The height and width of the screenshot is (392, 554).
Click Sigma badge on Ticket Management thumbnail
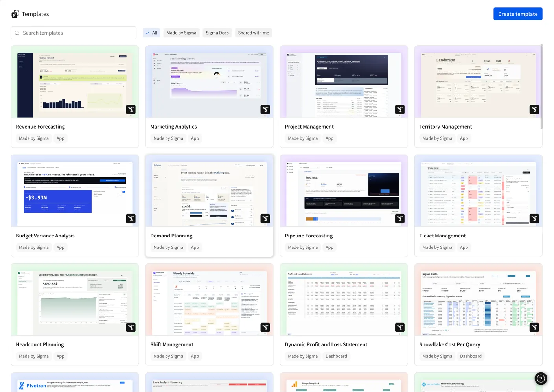pos(534,218)
